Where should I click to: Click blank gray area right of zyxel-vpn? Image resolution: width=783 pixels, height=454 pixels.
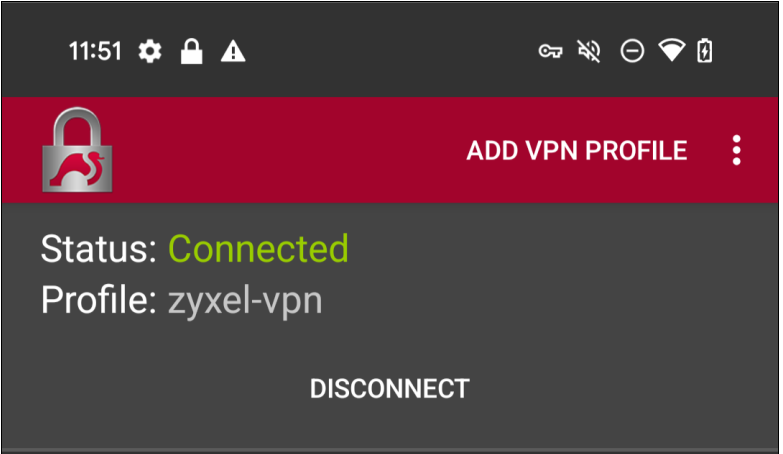(x=550, y=300)
